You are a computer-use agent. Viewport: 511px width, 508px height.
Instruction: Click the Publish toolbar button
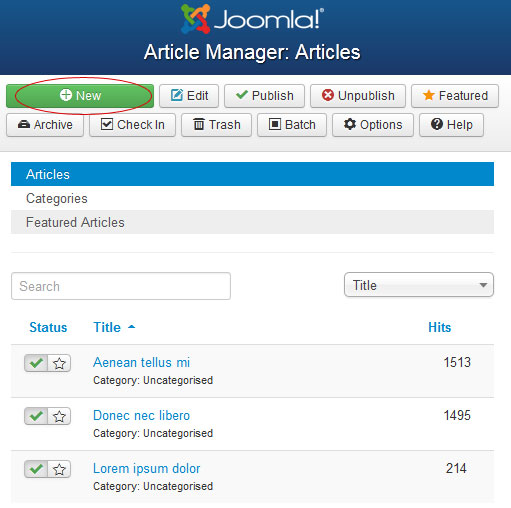(264, 96)
